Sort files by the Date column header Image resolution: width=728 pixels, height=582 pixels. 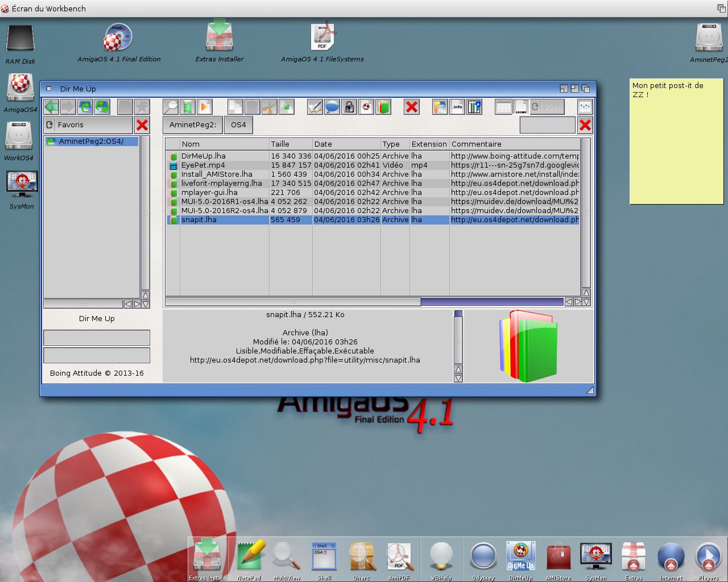point(346,144)
